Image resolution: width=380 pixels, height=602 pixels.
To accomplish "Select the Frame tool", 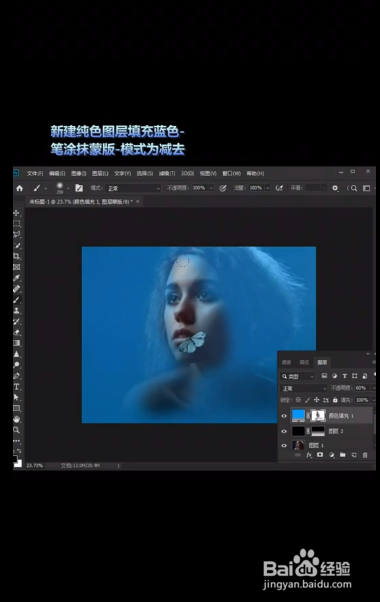I will click(x=17, y=267).
